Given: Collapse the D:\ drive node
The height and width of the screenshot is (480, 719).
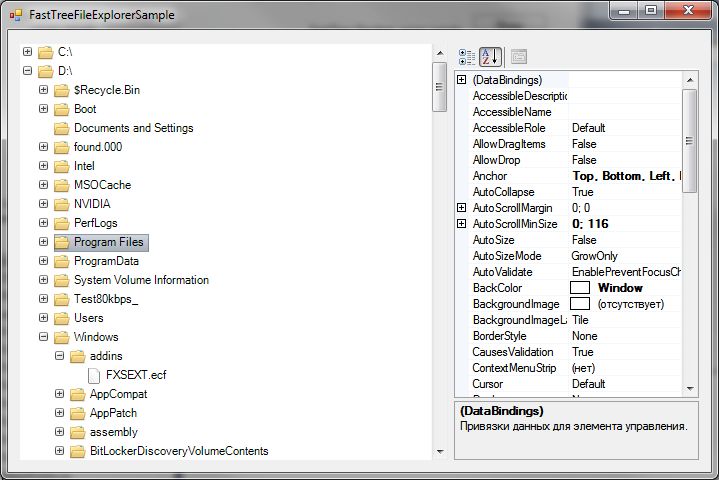Looking at the screenshot, I should click(x=28, y=71).
